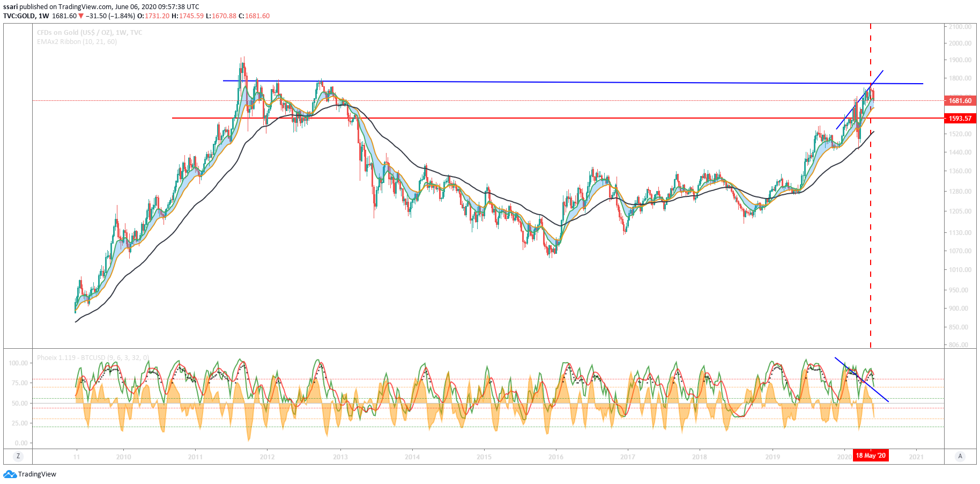Click the 25.00 oscillator scale label
The image size is (980, 484).
point(20,423)
